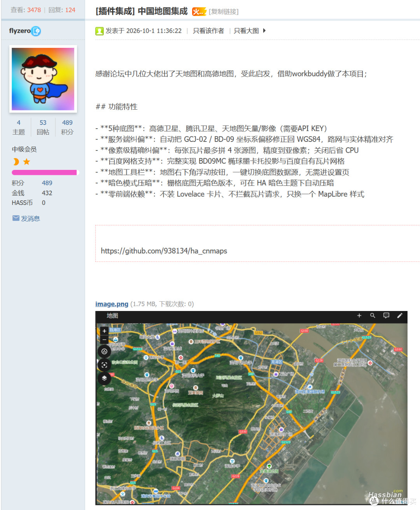Open flyzero's profile by username
Screen dimensions: 420x510
coord(20,31)
